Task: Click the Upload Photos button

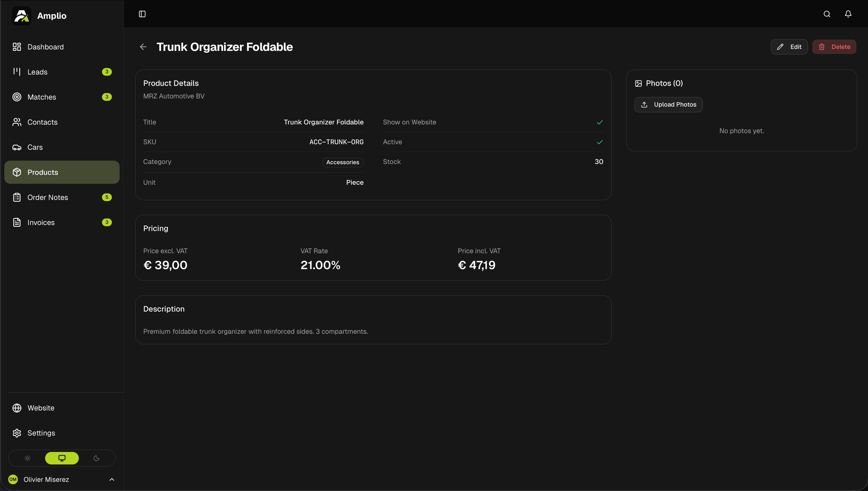Action: coord(668,104)
